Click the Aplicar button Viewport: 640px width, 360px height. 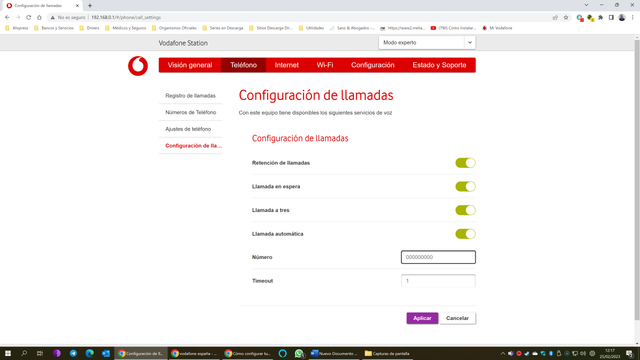[x=422, y=318]
